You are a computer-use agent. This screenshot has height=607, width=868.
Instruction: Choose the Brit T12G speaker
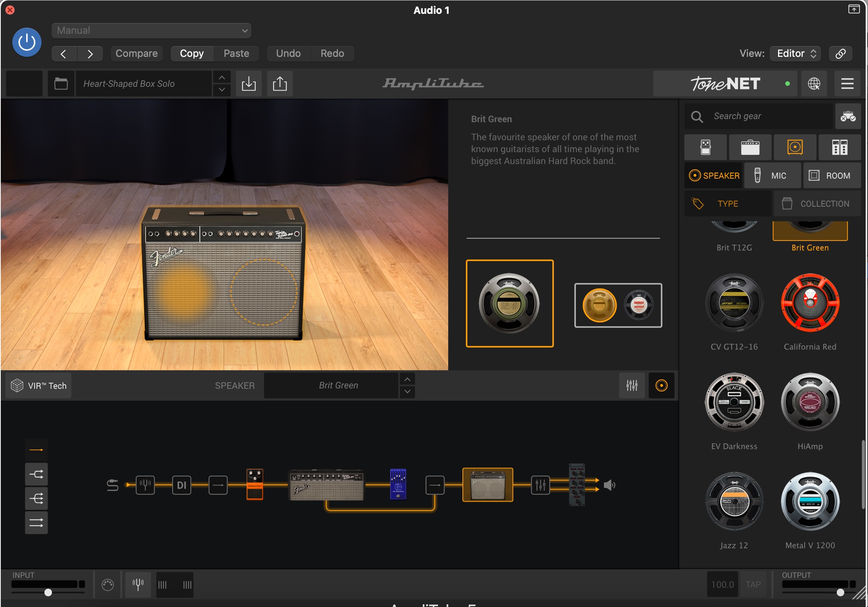(734, 236)
